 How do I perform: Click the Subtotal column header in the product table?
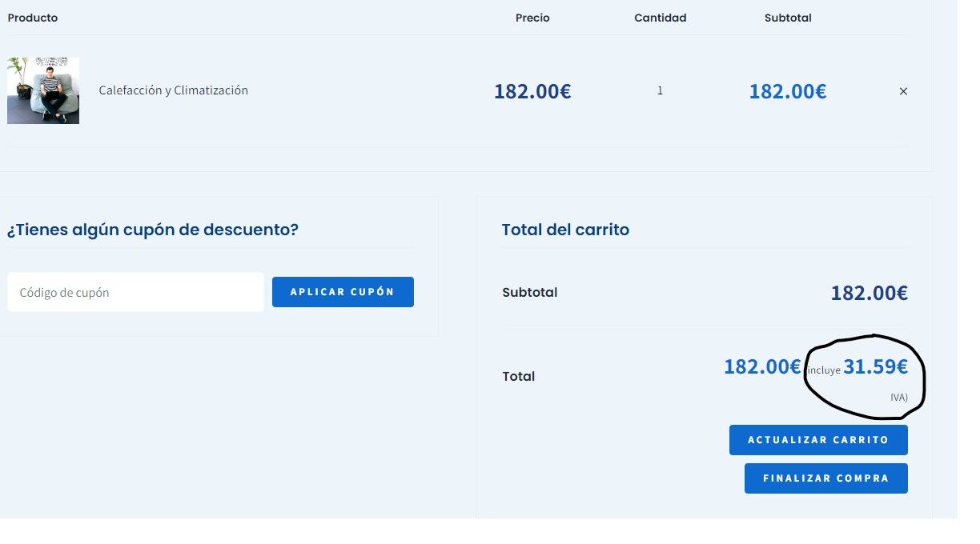788,18
